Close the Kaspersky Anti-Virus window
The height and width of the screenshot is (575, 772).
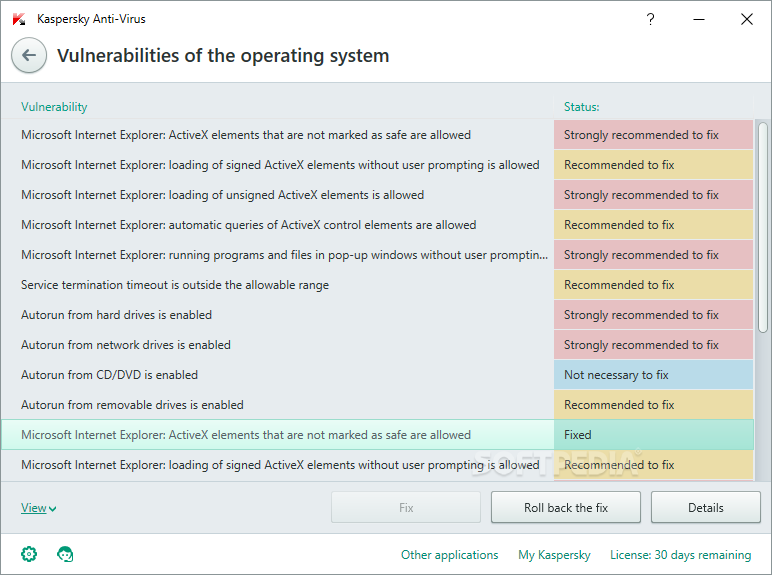746,19
